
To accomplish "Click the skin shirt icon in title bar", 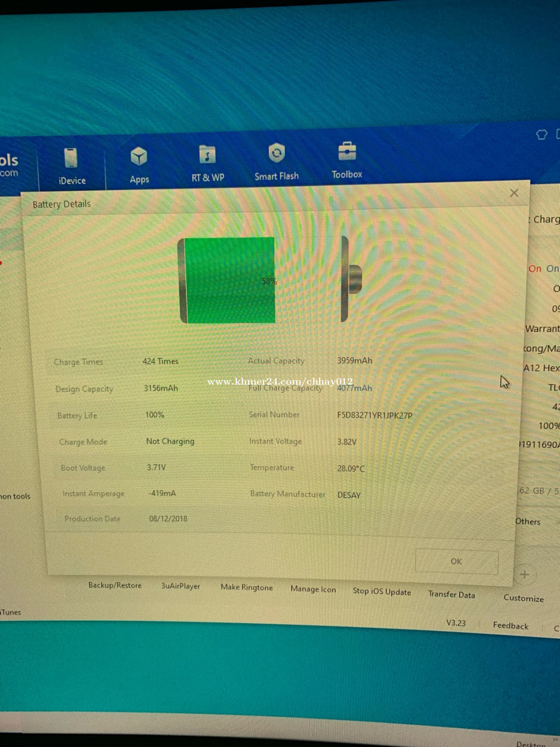I will tap(541, 134).
